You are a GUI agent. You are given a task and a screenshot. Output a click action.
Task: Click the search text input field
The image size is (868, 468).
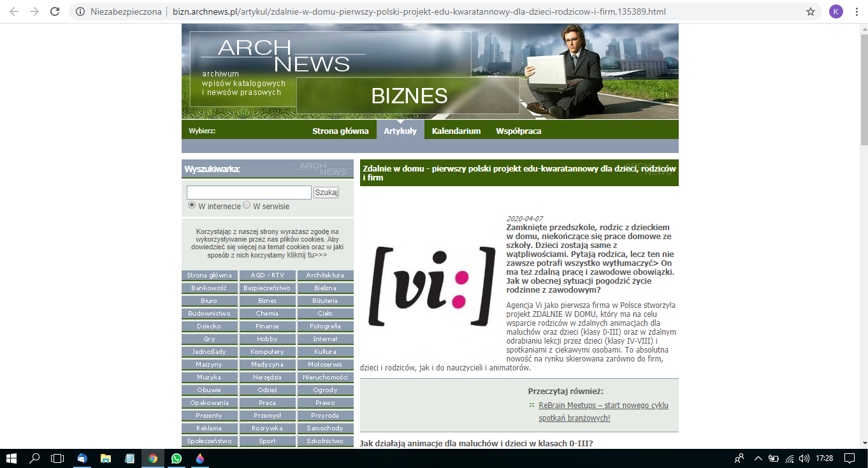click(x=249, y=193)
